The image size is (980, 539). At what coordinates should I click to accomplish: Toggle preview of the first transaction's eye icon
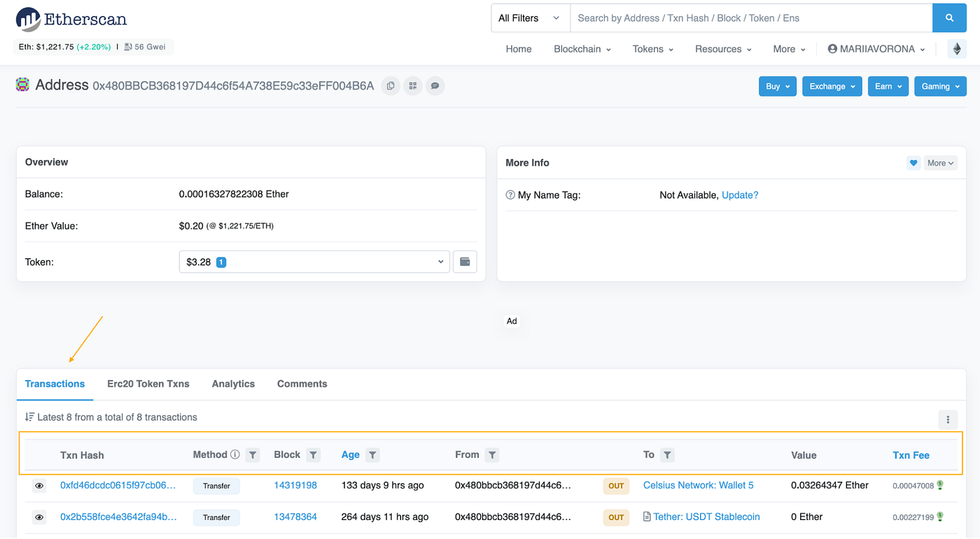(x=39, y=485)
